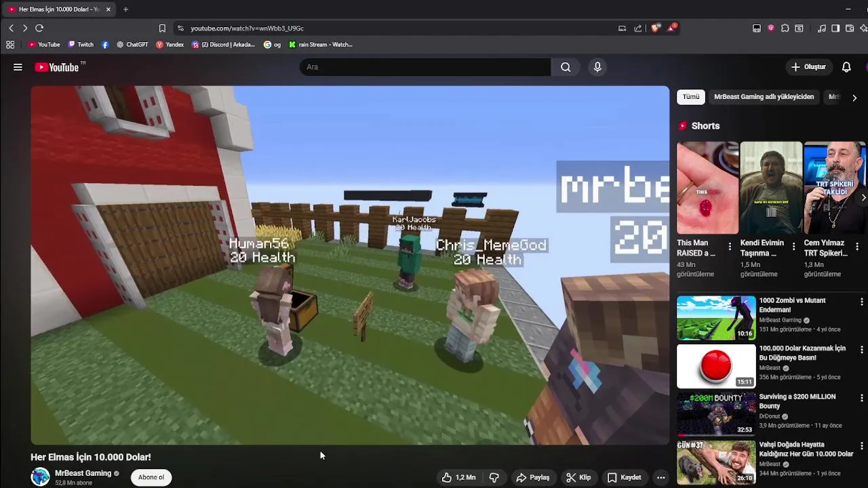
Task: Open the YouTube guide hamburger menu
Action: click(18, 67)
